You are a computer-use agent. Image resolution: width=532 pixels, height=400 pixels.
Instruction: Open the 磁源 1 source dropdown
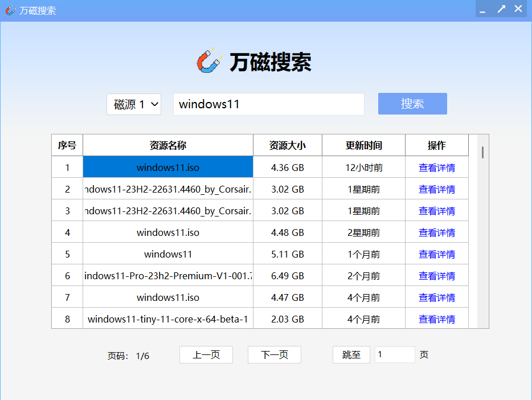pyautogui.click(x=134, y=104)
